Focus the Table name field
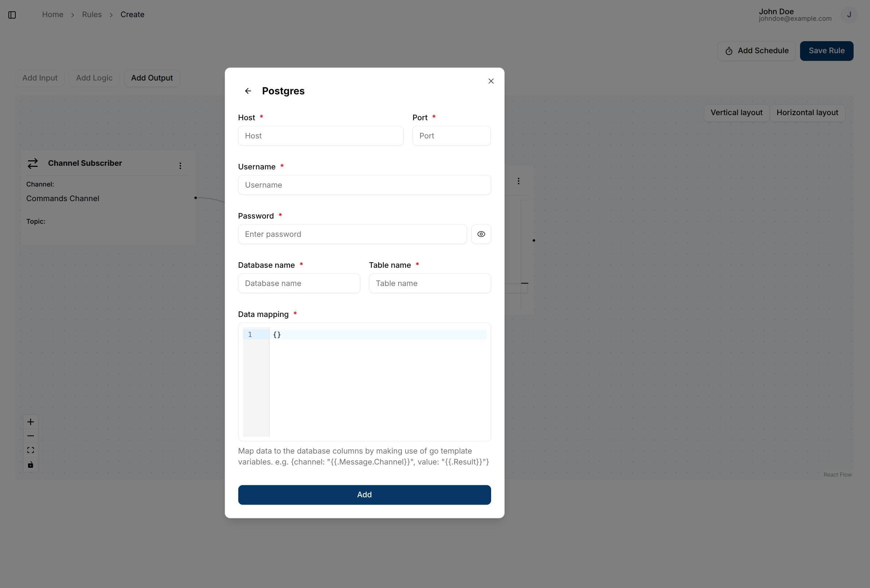The image size is (870, 588). [430, 283]
